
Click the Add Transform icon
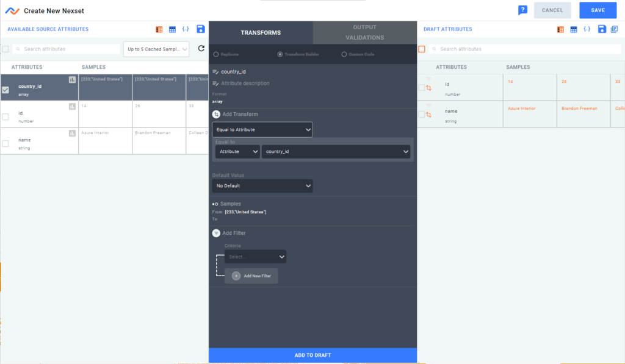click(x=216, y=114)
